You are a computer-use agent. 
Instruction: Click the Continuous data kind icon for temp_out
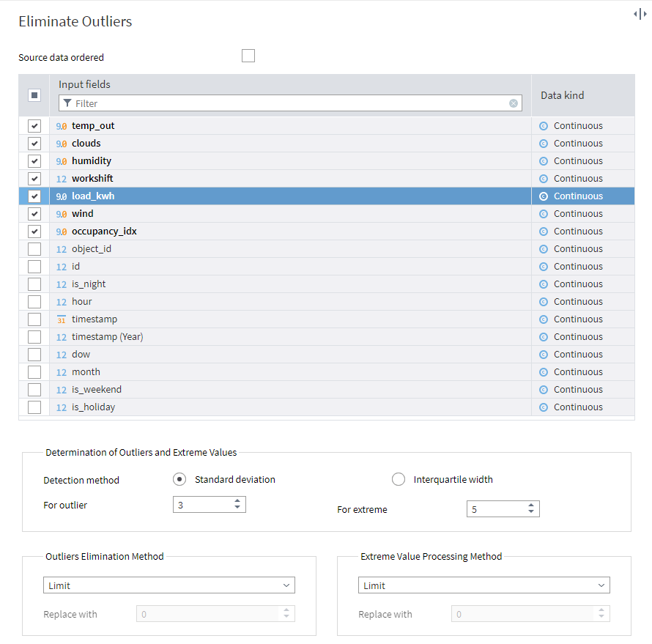pos(544,126)
